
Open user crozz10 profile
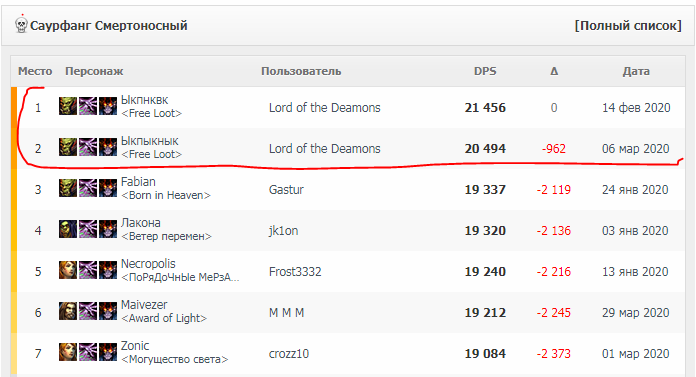(x=289, y=353)
